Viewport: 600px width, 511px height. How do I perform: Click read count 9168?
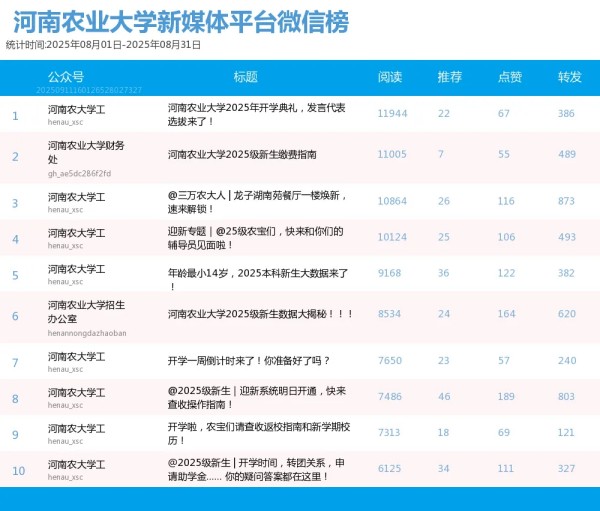coord(390,273)
